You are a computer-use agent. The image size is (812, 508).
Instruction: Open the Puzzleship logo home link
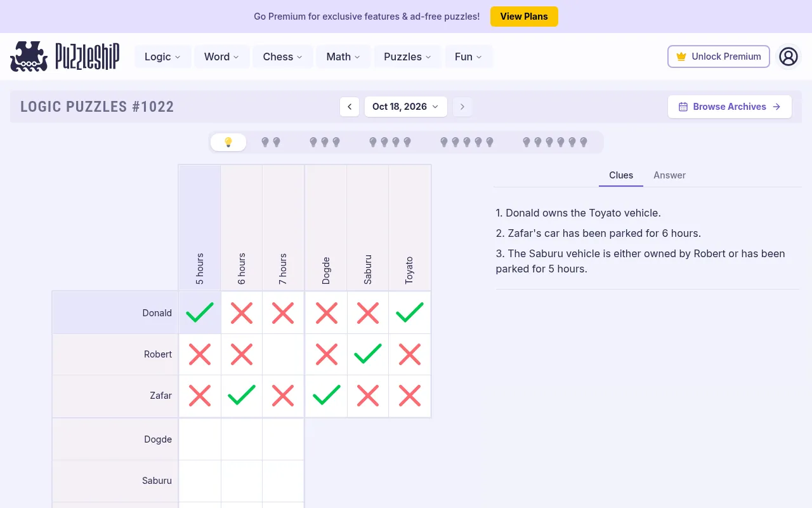pyautogui.click(x=65, y=57)
